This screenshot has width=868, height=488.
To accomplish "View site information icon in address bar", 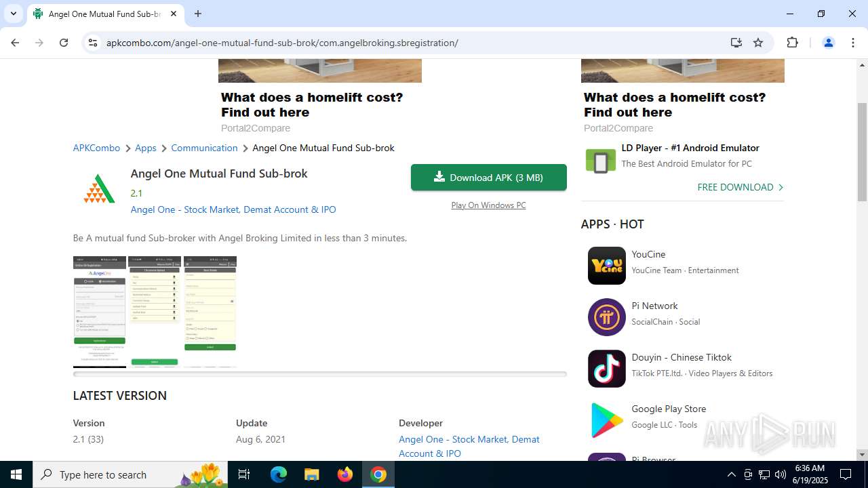I will (x=93, y=43).
